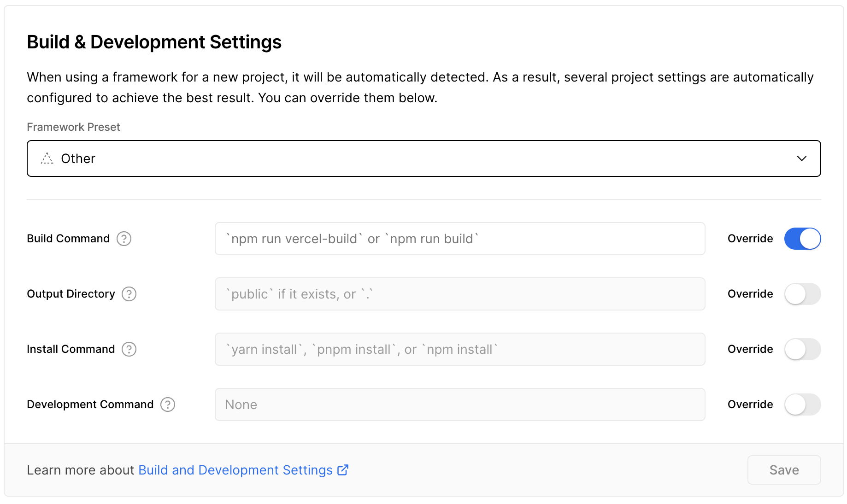This screenshot has height=504, width=847.
Task: Enable the Output Directory override
Action: click(x=802, y=293)
